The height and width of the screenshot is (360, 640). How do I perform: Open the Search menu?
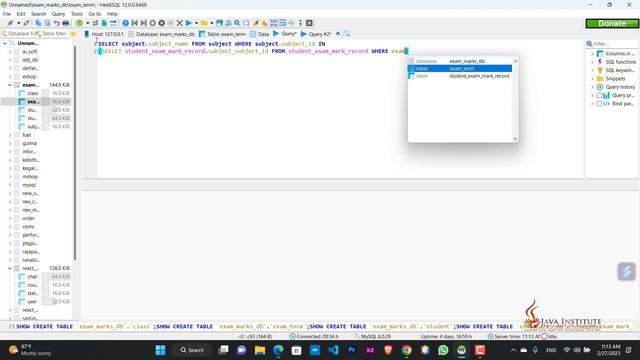pyautogui.click(x=38, y=14)
